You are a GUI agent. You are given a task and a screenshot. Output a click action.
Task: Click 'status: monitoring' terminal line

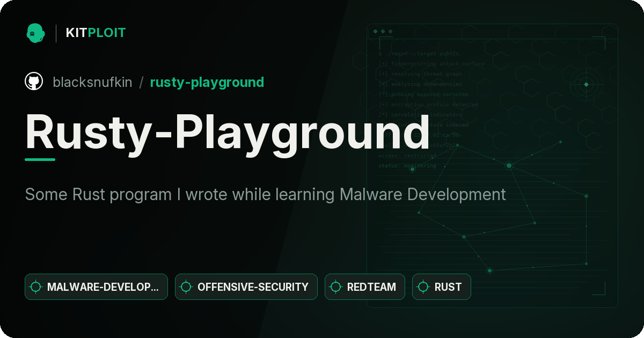[407, 166]
